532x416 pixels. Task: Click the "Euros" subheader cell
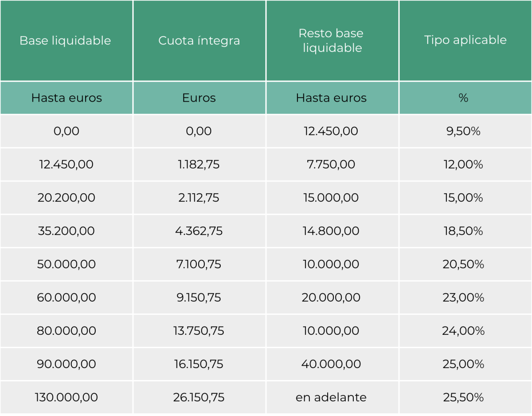tap(199, 98)
